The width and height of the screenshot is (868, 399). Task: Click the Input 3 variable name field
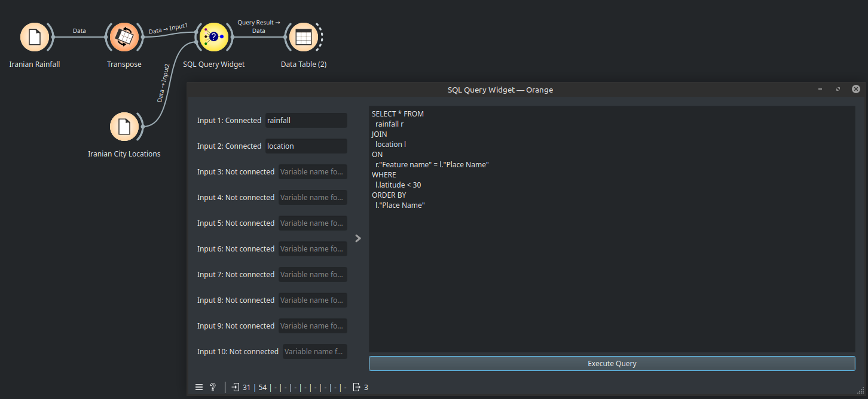click(312, 172)
